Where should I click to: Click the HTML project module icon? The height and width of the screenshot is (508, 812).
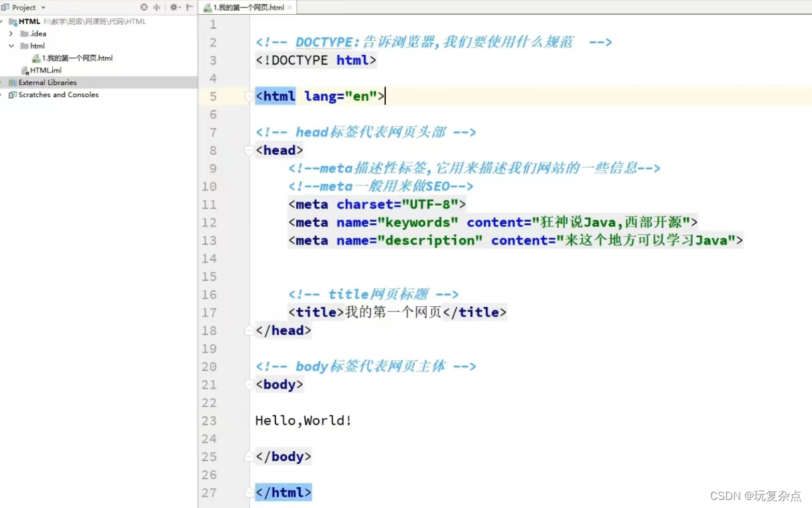coord(13,21)
